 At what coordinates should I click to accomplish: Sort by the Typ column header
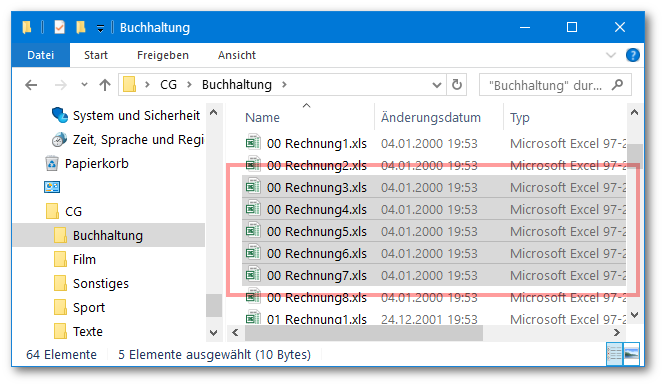[520, 118]
